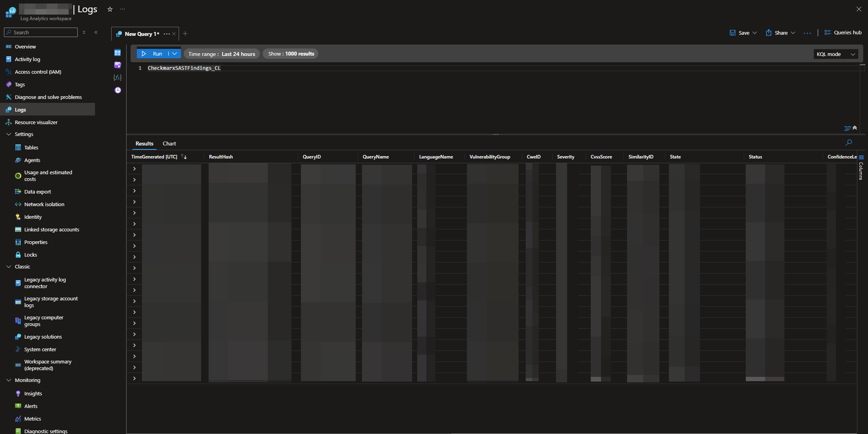Collapse the left navigation menu arrows
The width and height of the screenshot is (868, 434).
96,32
